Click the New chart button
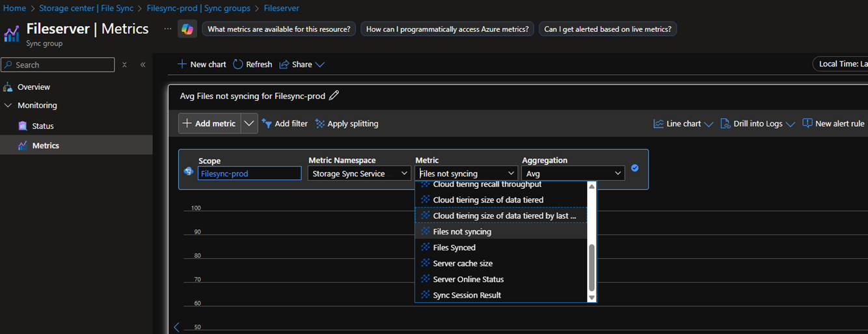This screenshot has height=334, width=868. tap(202, 64)
